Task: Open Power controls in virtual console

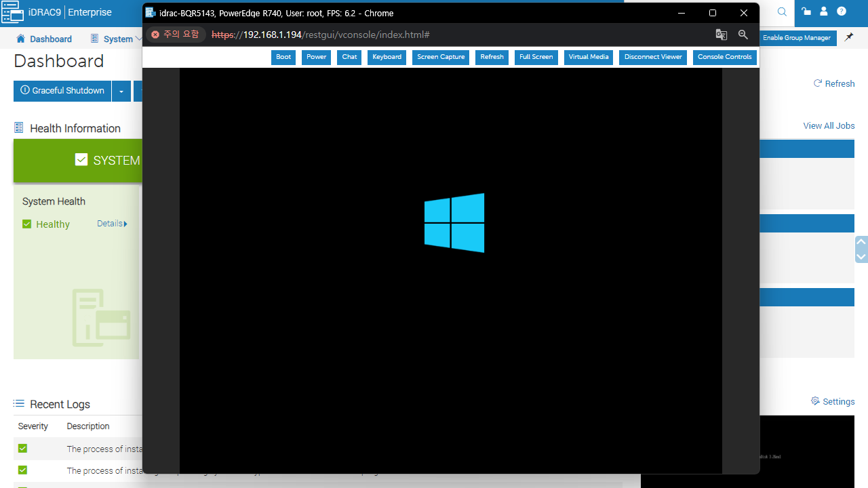Action: tap(316, 57)
